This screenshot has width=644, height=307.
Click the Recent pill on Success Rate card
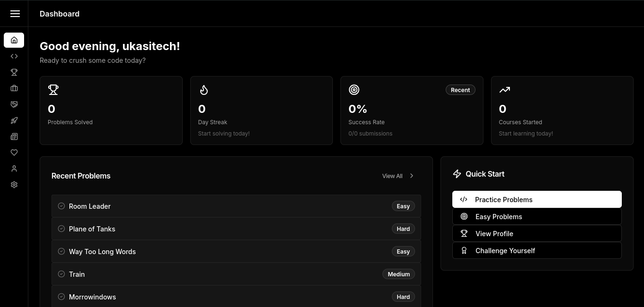[x=460, y=90]
